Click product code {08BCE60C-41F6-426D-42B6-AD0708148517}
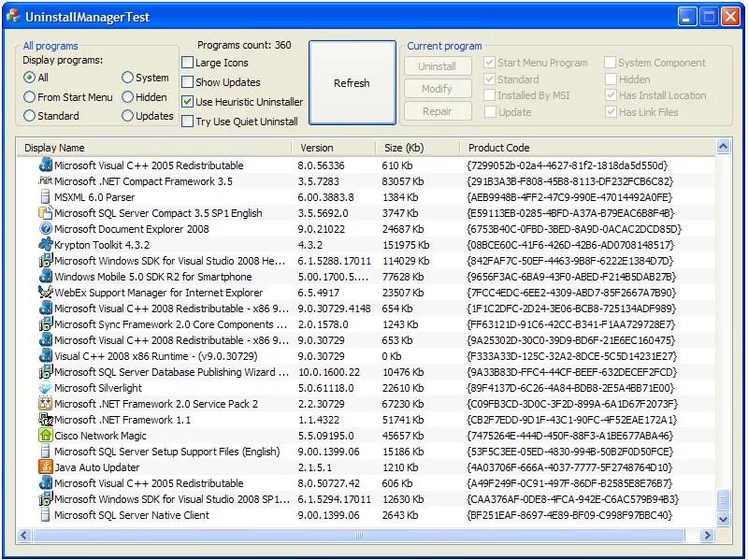Image resolution: width=748 pixels, height=560 pixels. point(570,245)
